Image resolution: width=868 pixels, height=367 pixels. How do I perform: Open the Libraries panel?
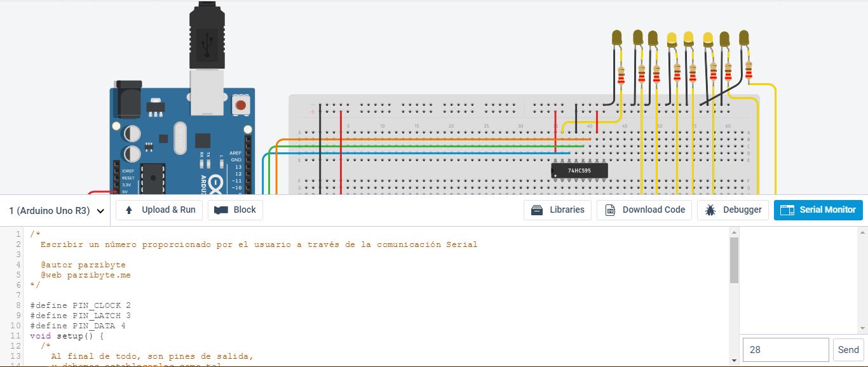pos(557,210)
